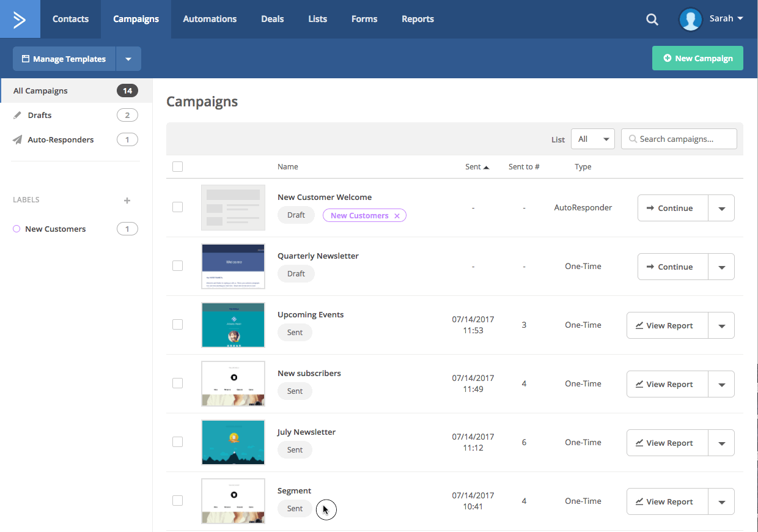Open the Drafts folder with the pencil icon
The image size is (758, 532).
pyautogui.click(x=18, y=115)
